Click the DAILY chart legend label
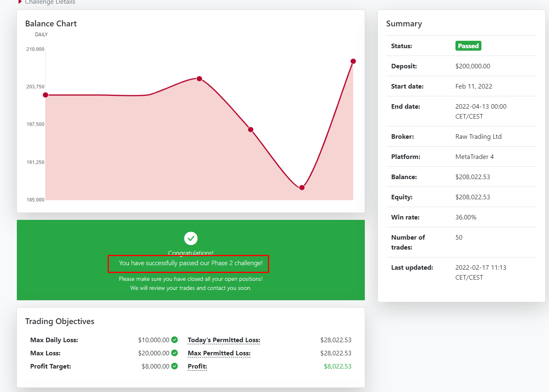Image resolution: width=549 pixels, height=392 pixels. 41,35
